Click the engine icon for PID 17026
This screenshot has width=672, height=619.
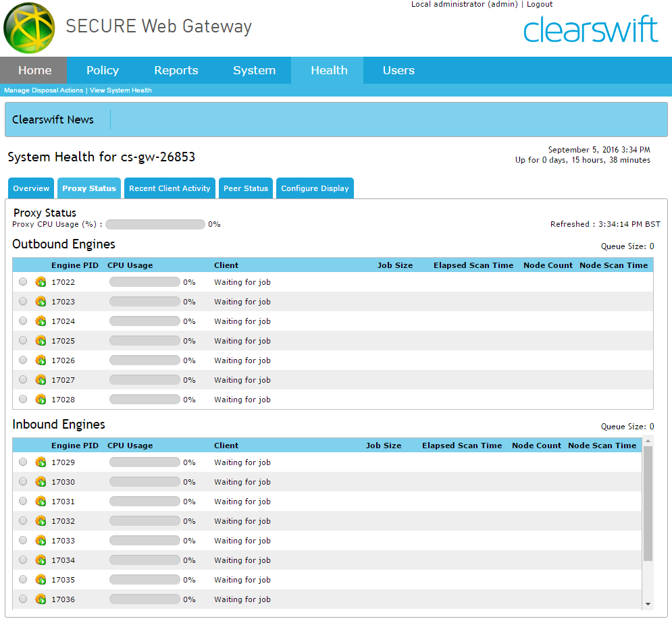(41, 360)
